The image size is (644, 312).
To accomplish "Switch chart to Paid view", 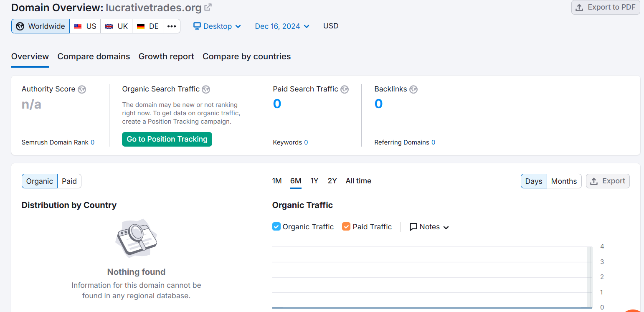I will [69, 181].
